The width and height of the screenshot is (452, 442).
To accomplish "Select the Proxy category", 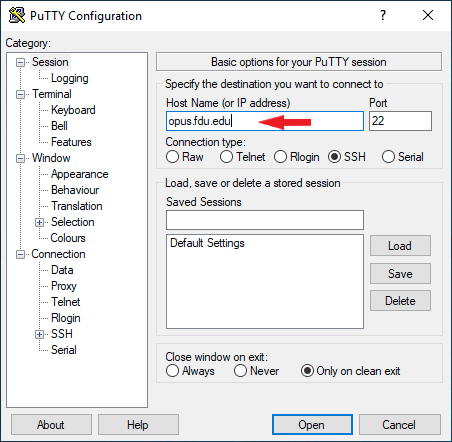I will [x=64, y=286].
